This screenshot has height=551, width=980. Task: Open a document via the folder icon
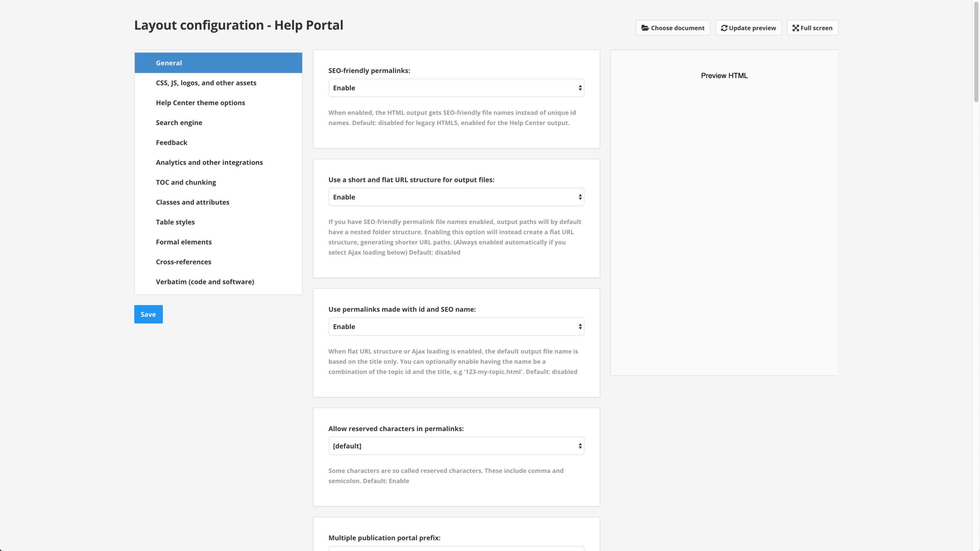[673, 27]
